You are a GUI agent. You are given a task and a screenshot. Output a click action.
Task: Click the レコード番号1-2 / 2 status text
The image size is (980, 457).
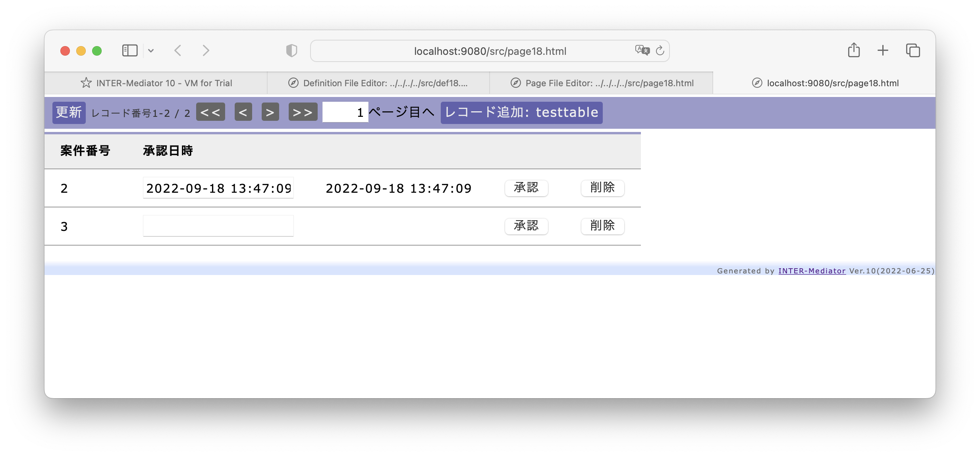click(141, 113)
